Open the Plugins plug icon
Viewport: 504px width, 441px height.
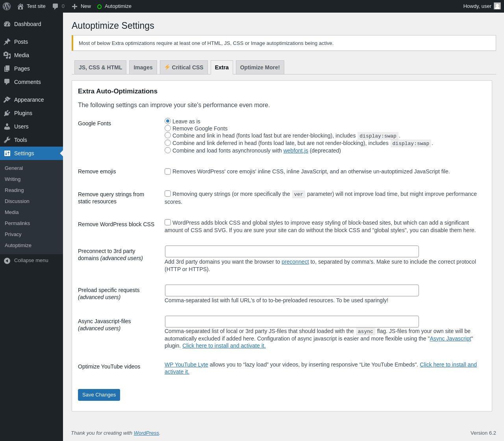[x=7, y=113]
